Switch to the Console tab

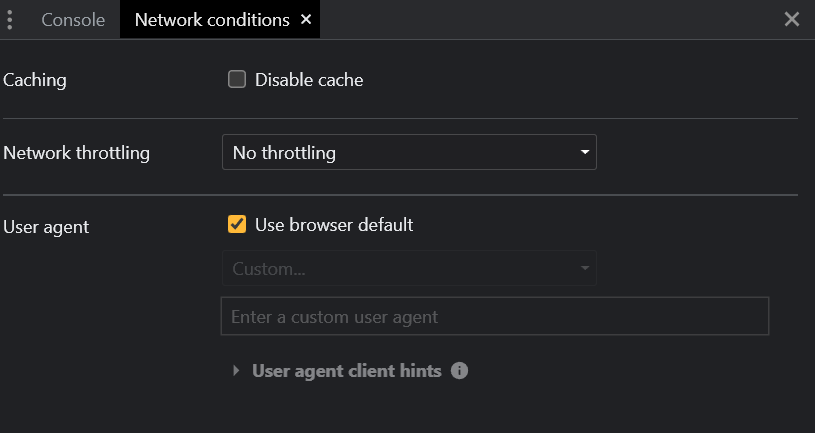(73, 20)
